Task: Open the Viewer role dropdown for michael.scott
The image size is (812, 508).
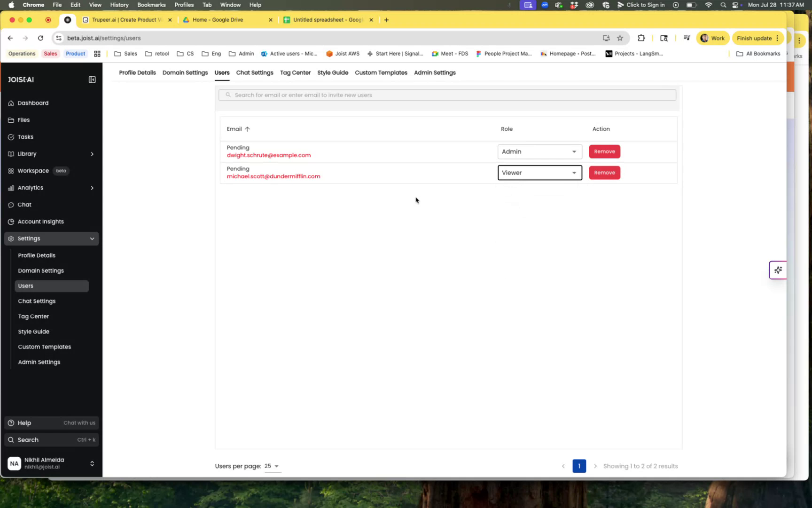Action: click(x=539, y=173)
